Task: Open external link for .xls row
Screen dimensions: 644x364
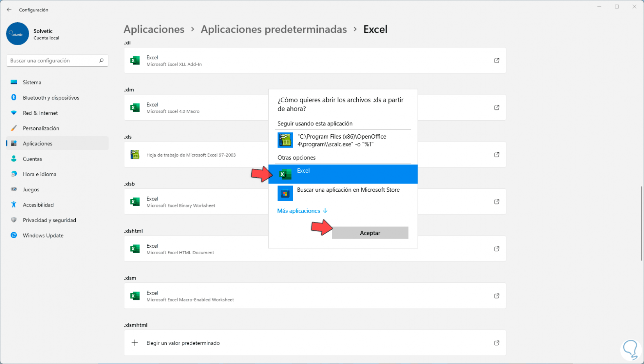Action: click(x=497, y=155)
